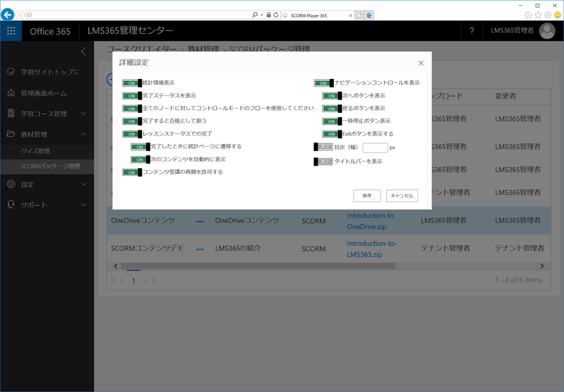Click the browser refresh icon

276,15
